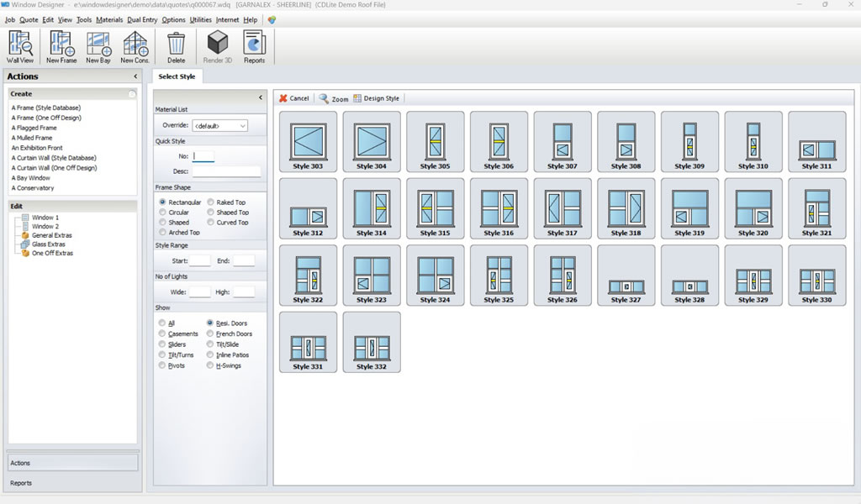Select the Circular frame shape option
This screenshot has height=504, width=861.
click(163, 213)
